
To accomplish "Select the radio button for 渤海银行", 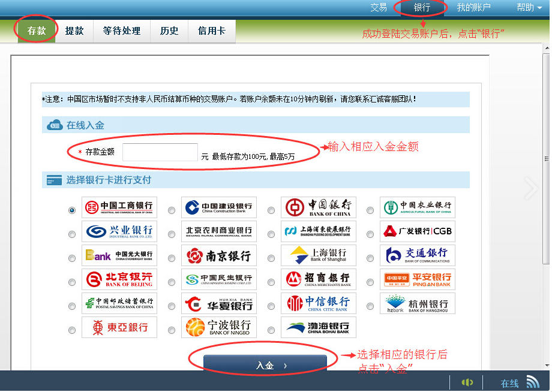I will pyautogui.click(x=271, y=330).
